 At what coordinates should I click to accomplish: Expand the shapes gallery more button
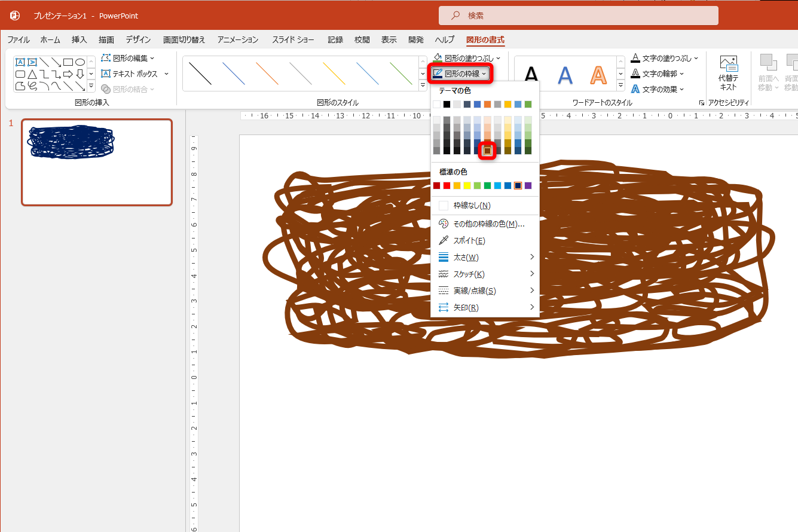pyautogui.click(x=91, y=86)
